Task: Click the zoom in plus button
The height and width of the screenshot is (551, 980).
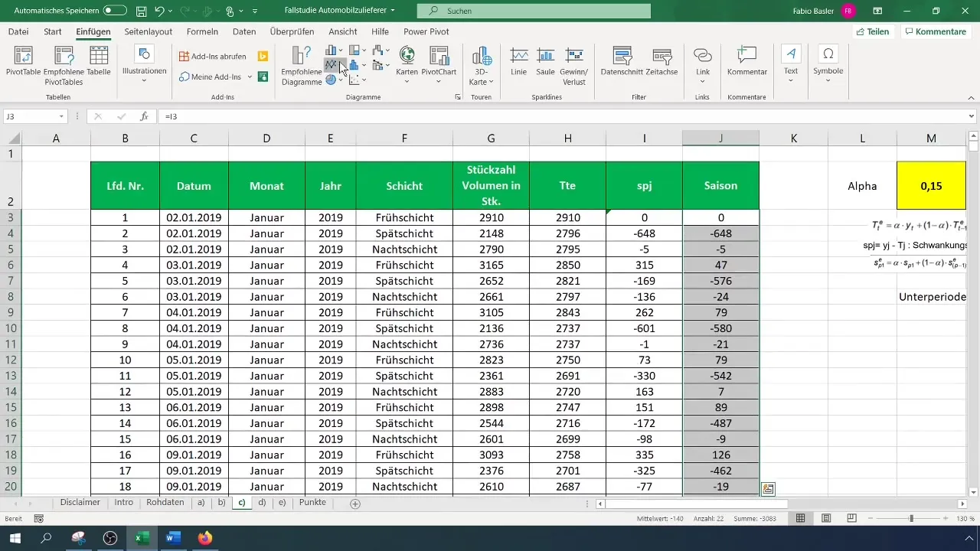Action: [946, 519]
